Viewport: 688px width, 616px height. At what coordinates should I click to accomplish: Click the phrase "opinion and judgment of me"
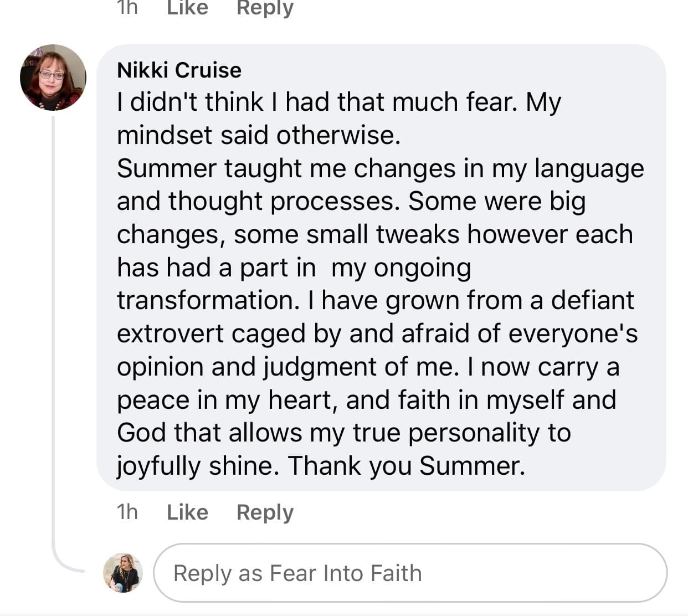coord(287,367)
